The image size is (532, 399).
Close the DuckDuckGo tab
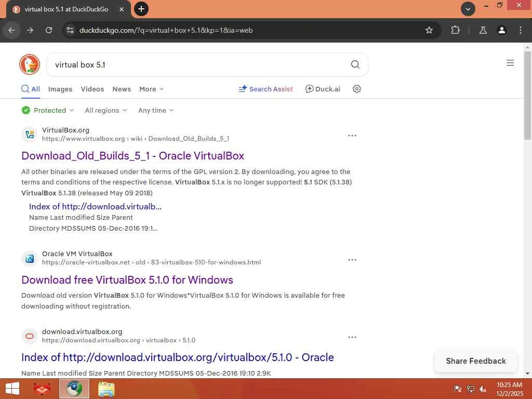(122, 9)
